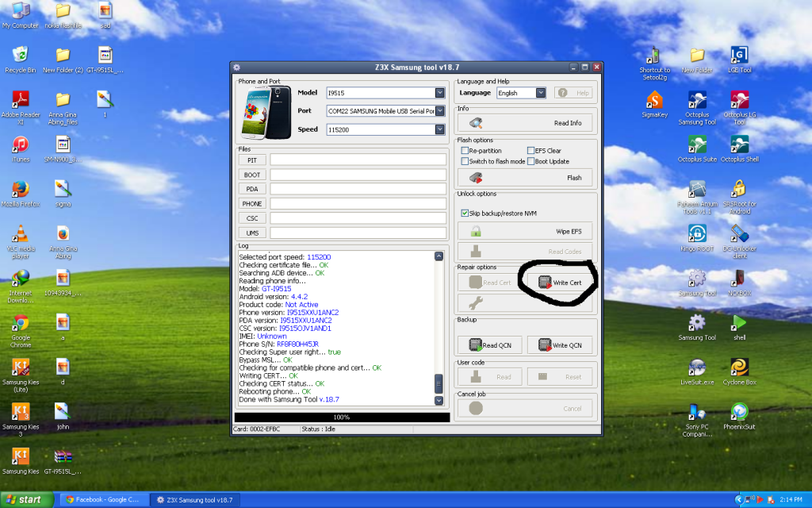Image resolution: width=812 pixels, height=508 pixels.
Task: Select the Internet Download Manager desktop icon
Action: [x=21, y=286]
